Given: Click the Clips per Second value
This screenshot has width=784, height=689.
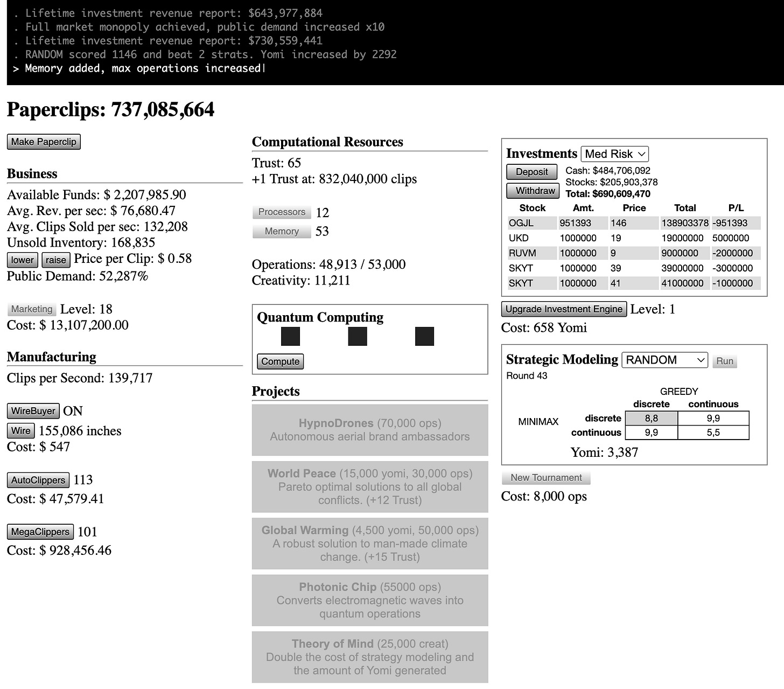Looking at the screenshot, I should tap(130, 378).
